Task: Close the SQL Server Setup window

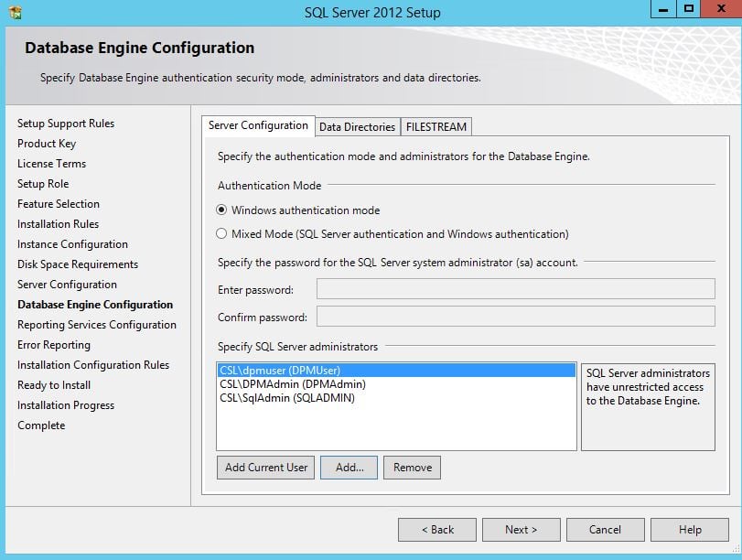Action: (721, 9)
